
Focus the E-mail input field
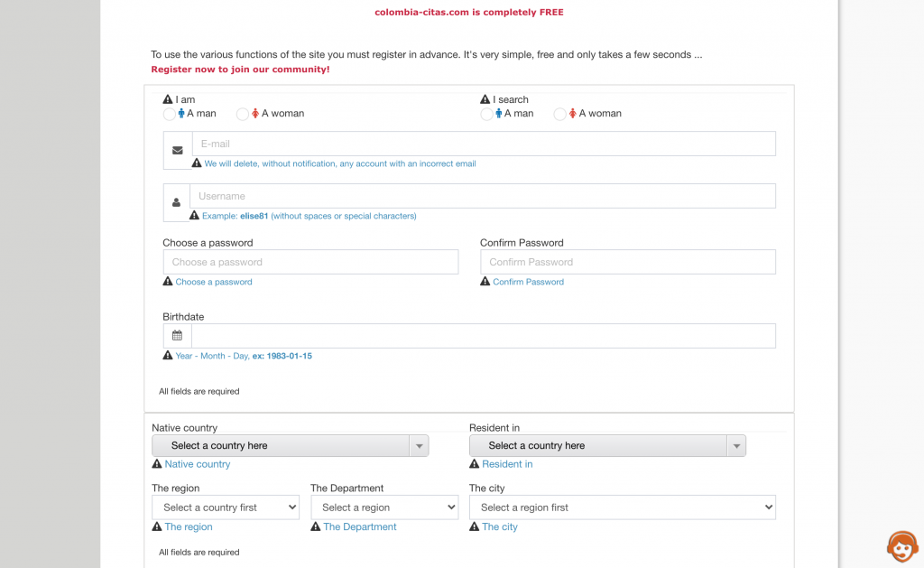(x=484, y=144)
